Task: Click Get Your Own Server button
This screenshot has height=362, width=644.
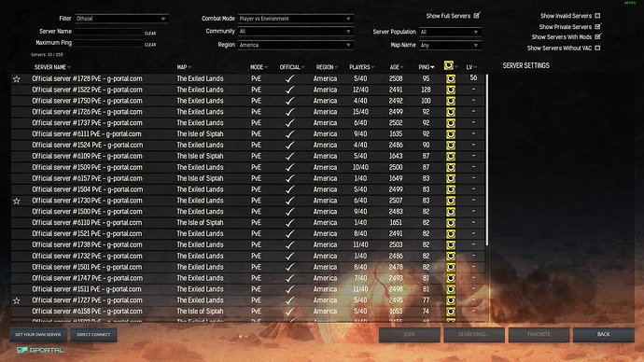Action: point(38,335)
